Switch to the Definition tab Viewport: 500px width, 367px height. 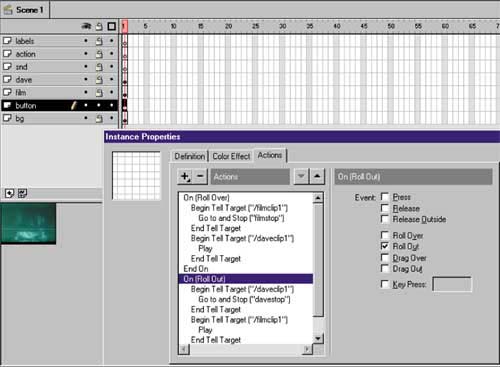(190, 156)
